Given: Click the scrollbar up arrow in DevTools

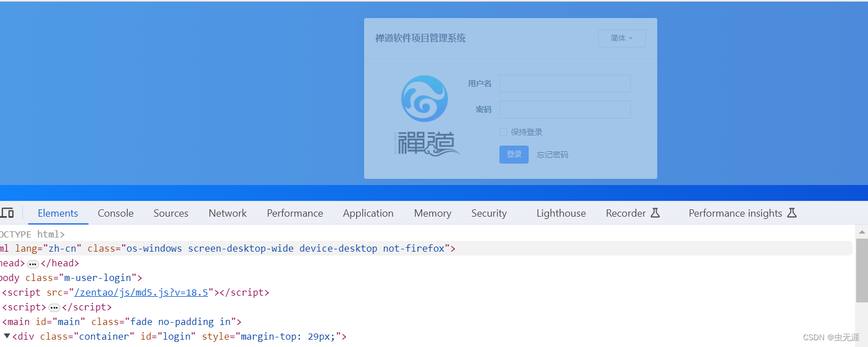Looking at the screenshot, I should (x=862, y=231).
